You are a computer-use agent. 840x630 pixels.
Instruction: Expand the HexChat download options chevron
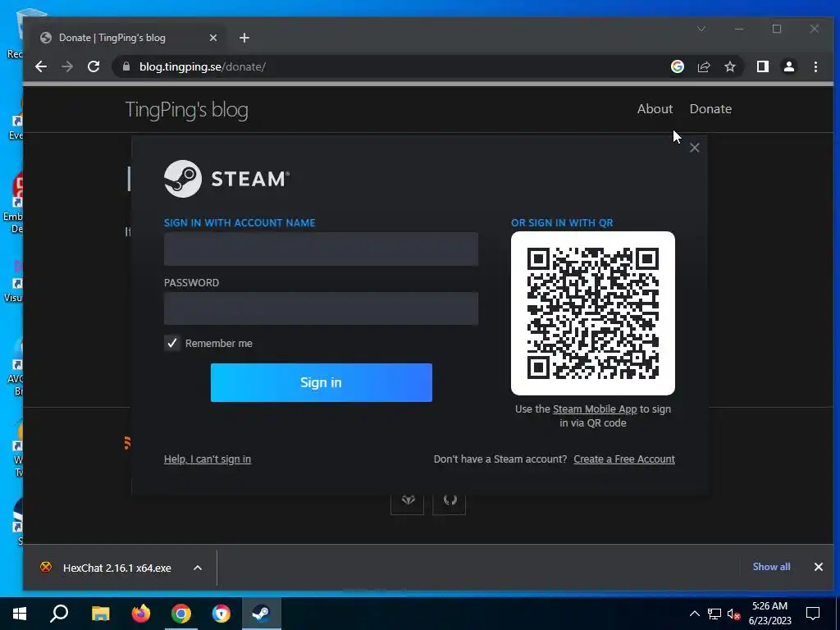click(x=198, y=568)
